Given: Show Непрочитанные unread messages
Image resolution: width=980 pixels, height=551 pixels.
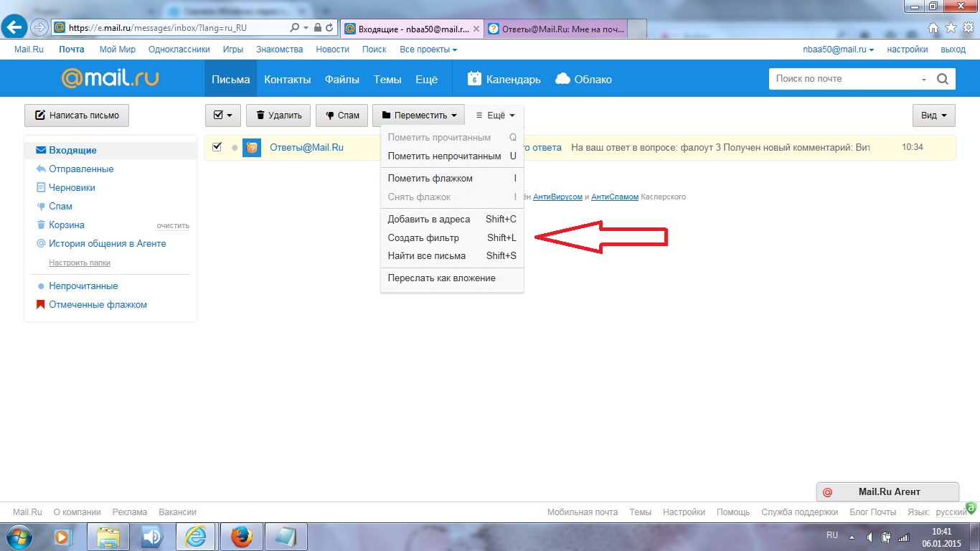Looking at the screenshot, I should pos(83,286).
